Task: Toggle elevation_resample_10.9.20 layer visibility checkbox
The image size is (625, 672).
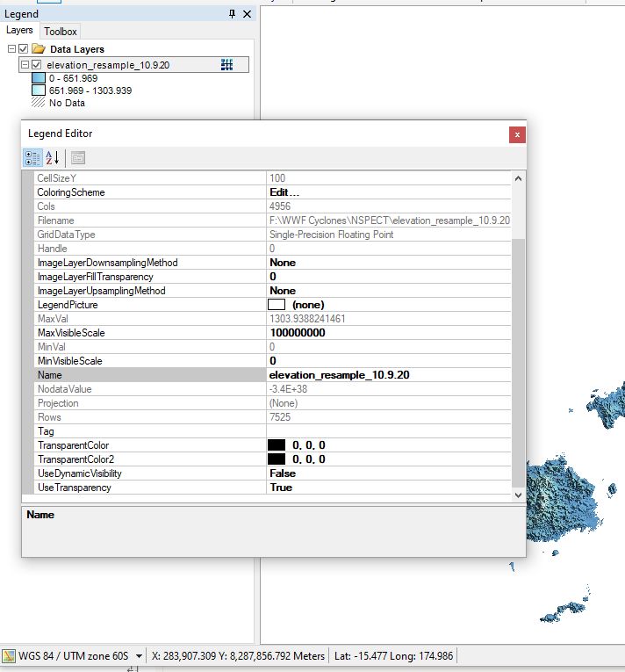Action: click(x=36, y=65)
